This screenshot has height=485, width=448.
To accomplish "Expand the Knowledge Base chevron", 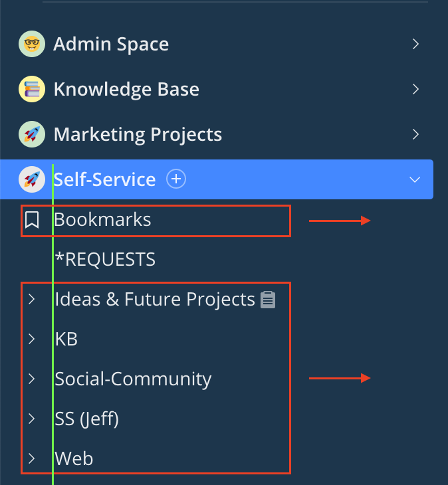I will (415, 89).
